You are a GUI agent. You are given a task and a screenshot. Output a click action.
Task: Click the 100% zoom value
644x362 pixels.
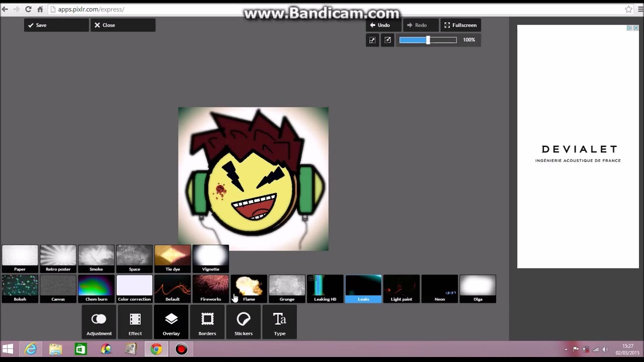(x=469, y=40)
